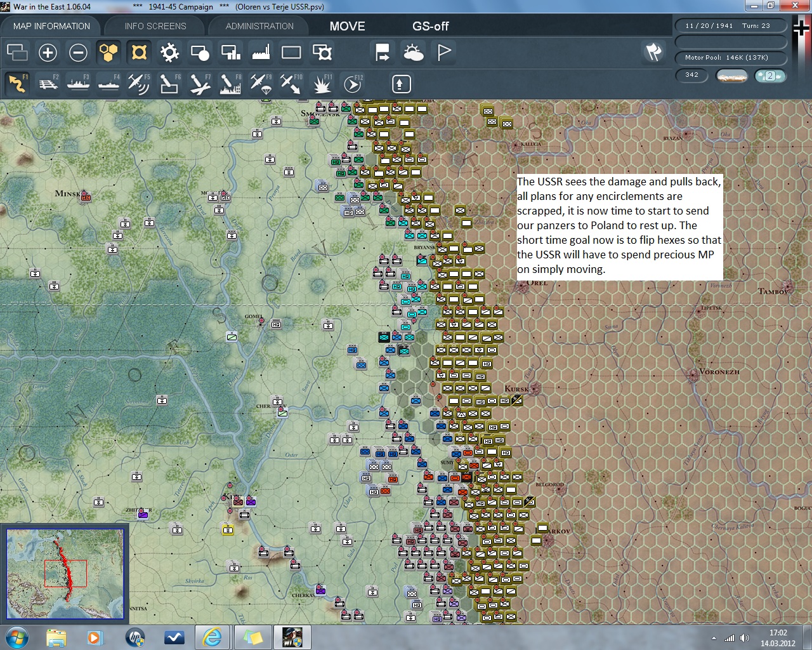
Task: Click the factory display icon
Action: [x=261, y=53]
